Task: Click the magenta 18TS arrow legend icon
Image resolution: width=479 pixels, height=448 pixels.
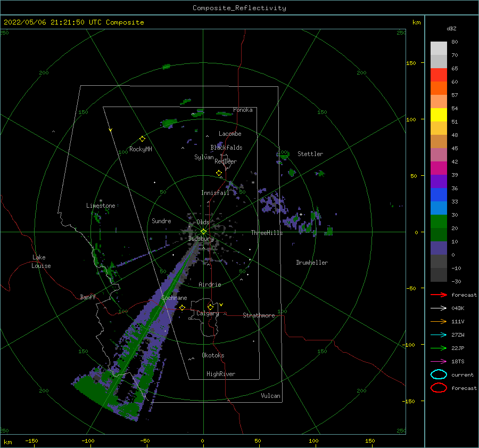Action: pos(439,362)
